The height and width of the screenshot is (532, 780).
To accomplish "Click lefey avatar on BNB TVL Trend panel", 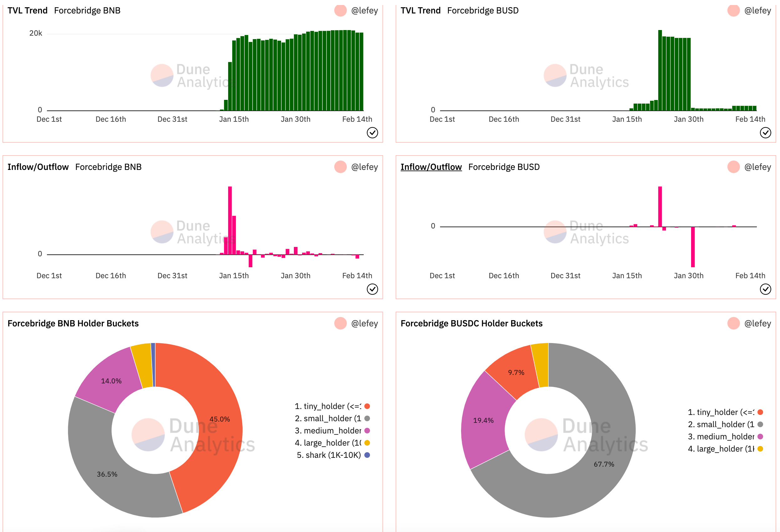I will [340, 10].
